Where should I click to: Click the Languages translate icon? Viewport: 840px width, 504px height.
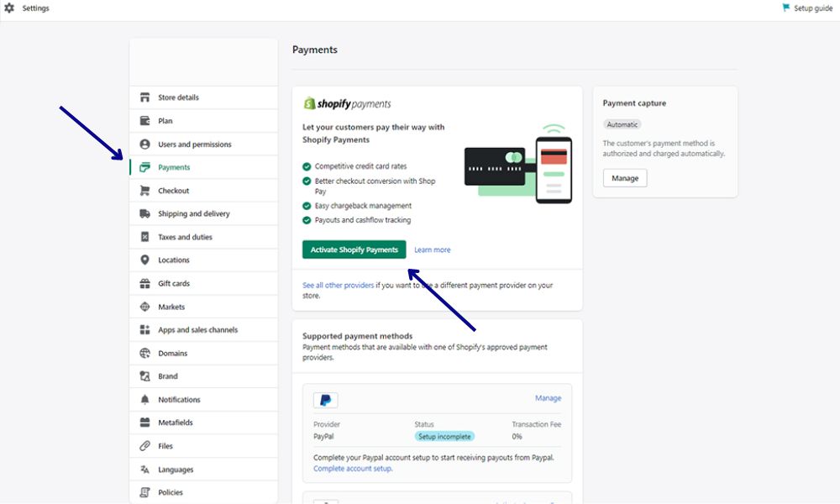[144, 470]
